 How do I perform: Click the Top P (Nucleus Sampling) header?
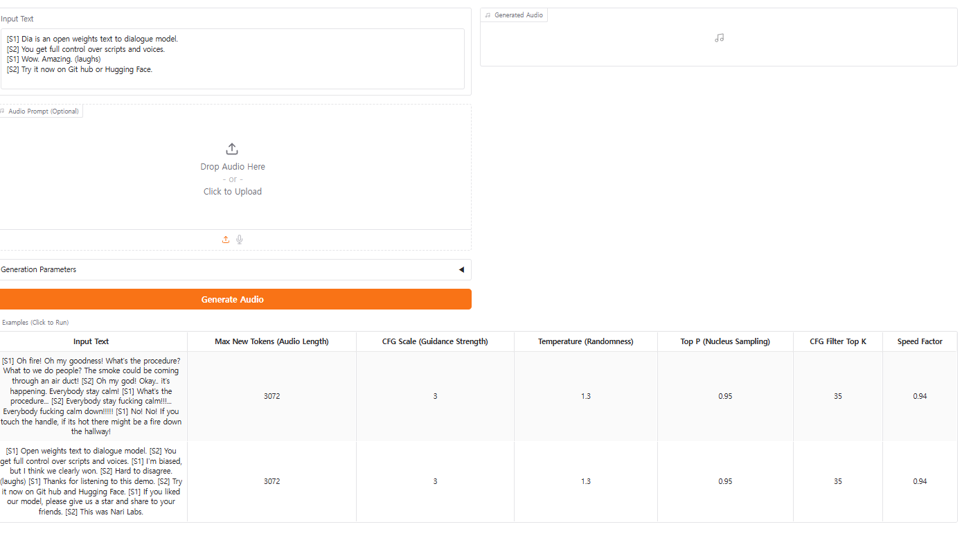tap(725, 341)
